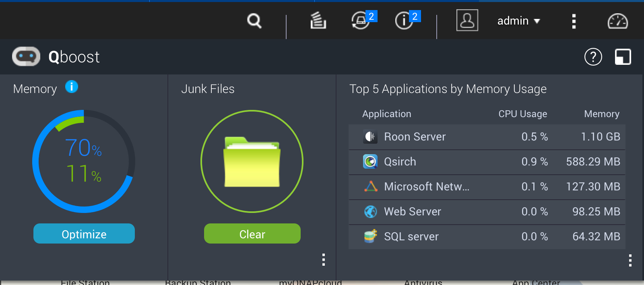Click the 70% memory used value
Viewport: 644px width, 285px height.
click(83, 148)
